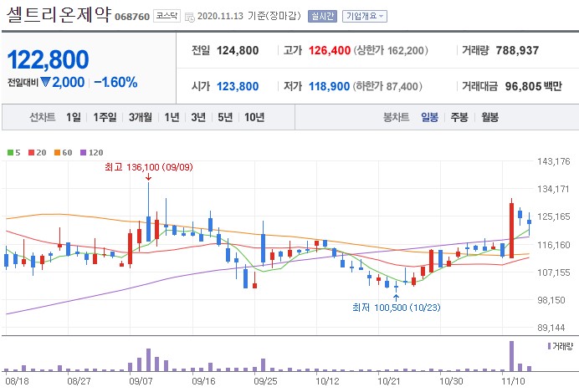Select the 3개월 line chart period
The image size is (579, 392).
(141, 117)
